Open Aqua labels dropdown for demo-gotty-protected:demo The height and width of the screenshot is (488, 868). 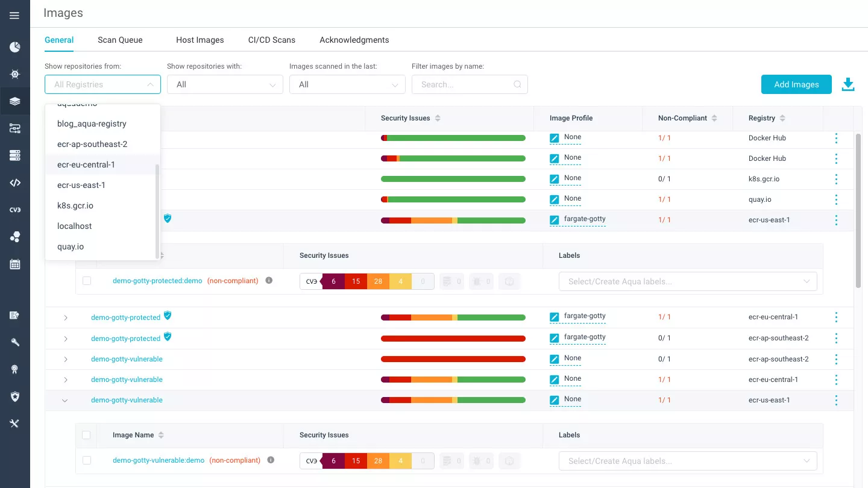point(687,281)
